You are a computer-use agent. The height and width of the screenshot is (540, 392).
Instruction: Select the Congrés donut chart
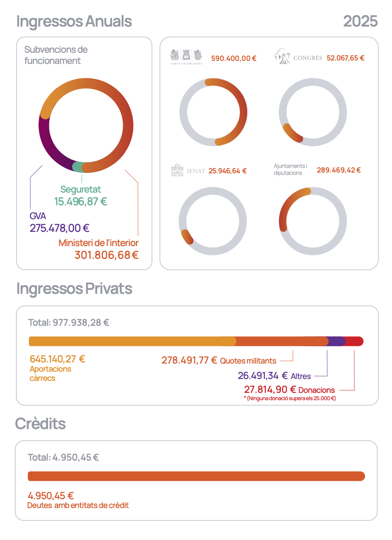313,112
